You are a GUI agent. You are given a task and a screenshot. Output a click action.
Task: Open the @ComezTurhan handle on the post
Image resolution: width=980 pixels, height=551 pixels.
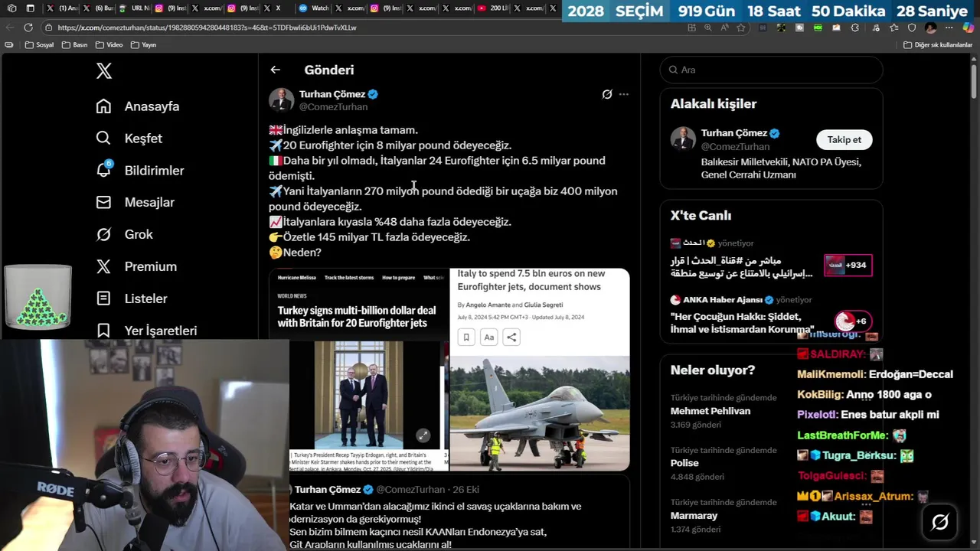tap(333, 107)
